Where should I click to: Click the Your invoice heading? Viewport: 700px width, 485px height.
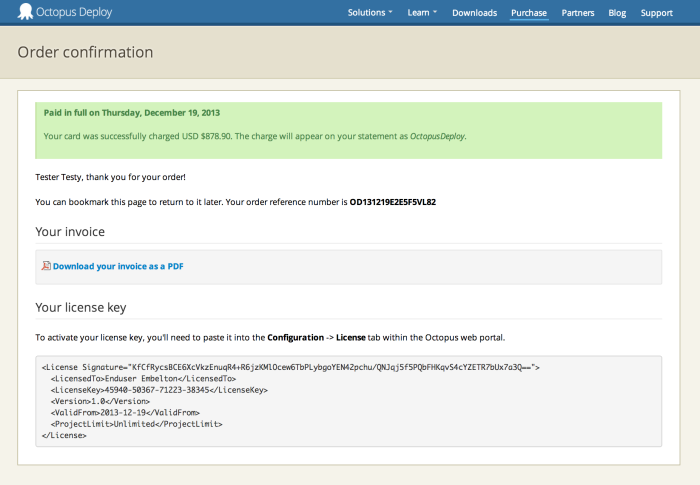(70, 232)
